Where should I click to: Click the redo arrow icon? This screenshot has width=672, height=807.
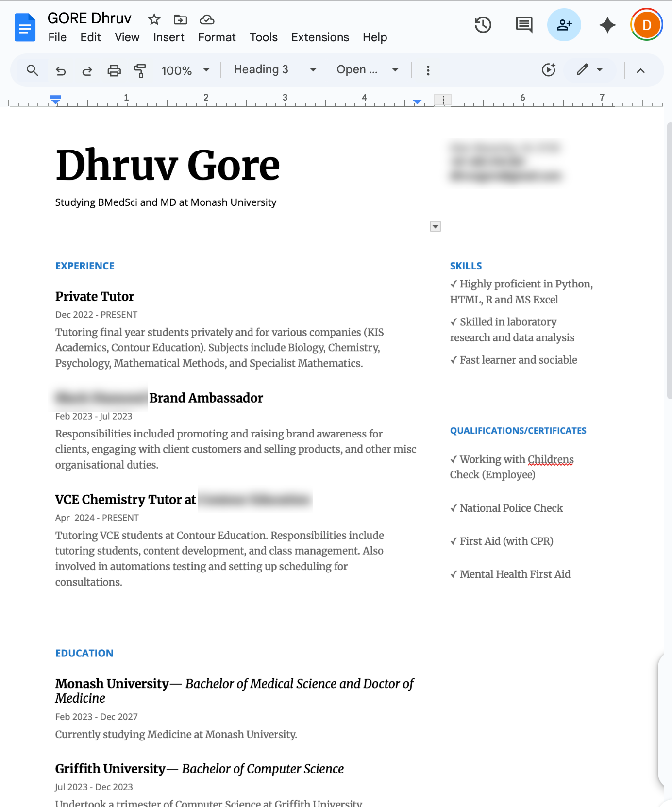tap(87, 70)
